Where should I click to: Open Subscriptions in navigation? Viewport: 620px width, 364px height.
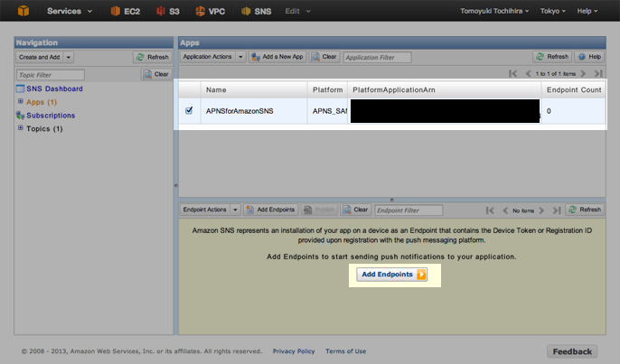(51, 116)
